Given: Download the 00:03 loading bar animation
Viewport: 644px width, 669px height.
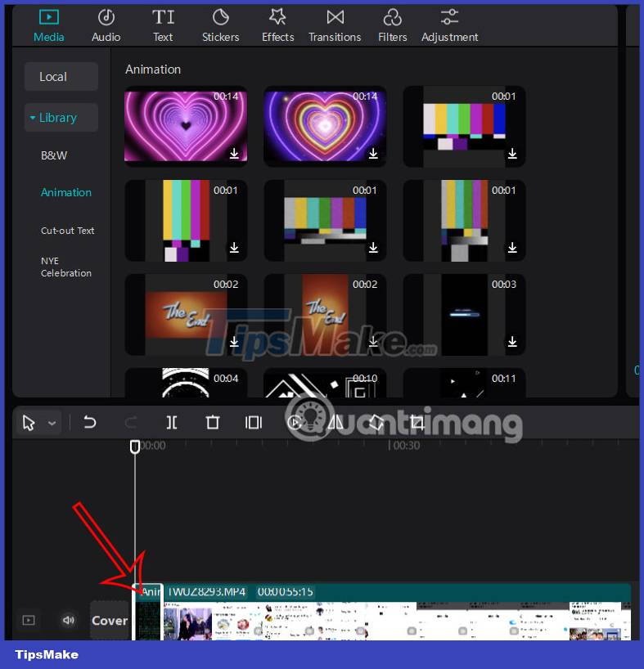Looking at the screenshot, I should coord(512,341).
